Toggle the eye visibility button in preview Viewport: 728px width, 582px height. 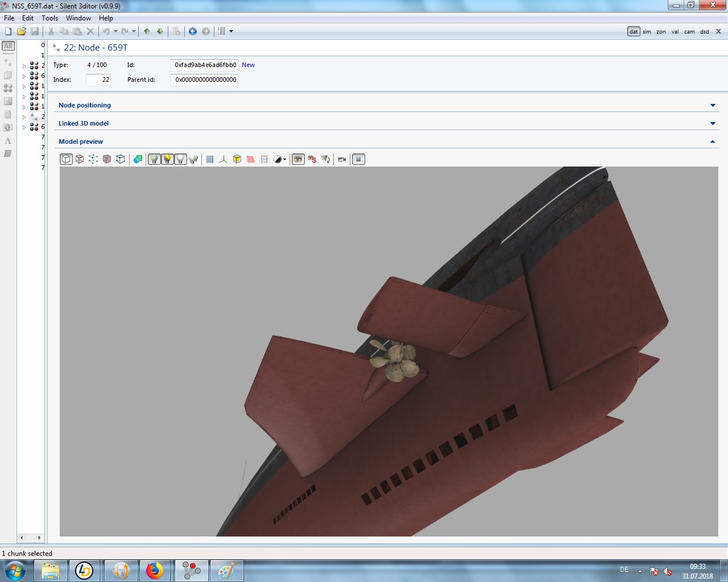coord(298,159)
